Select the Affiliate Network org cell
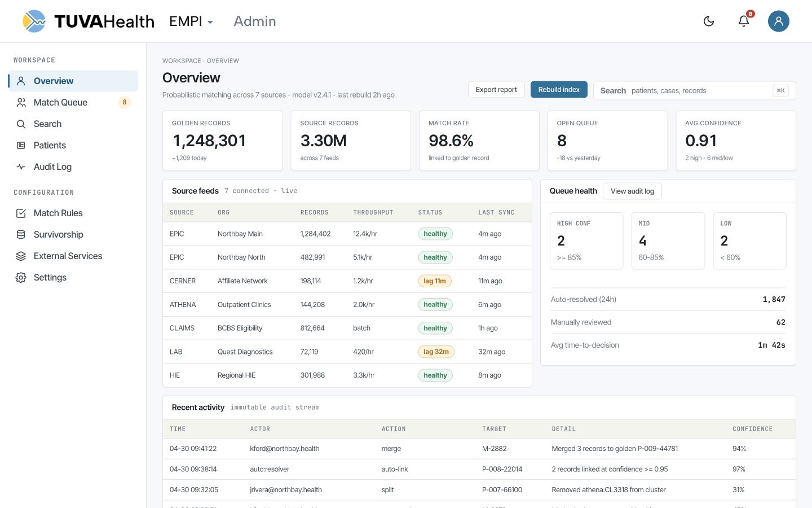Screen dimensions: 812x508 coord(242,281)
